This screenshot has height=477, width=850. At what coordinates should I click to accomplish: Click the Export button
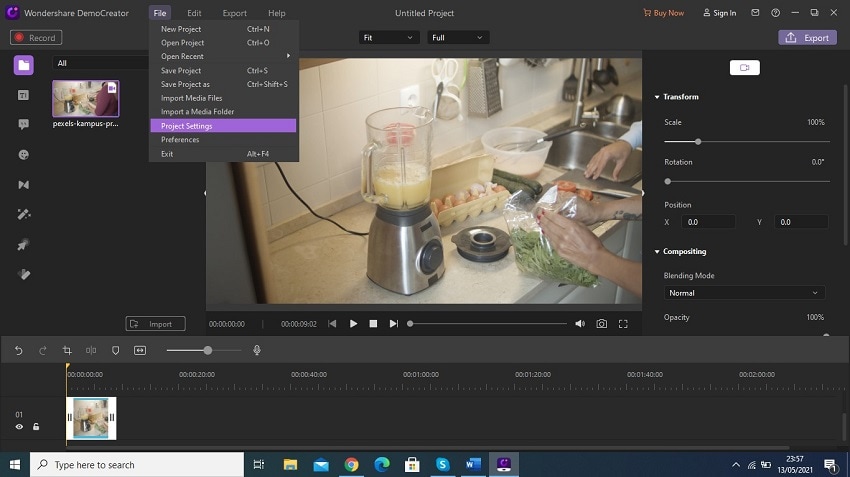[808, 37]
